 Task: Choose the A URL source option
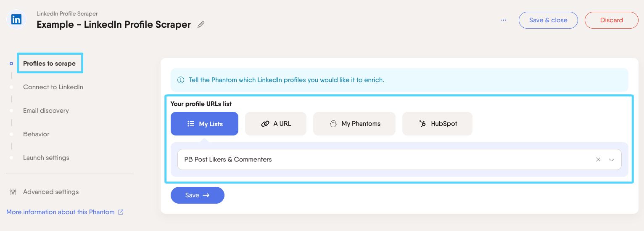coord(276,124)
